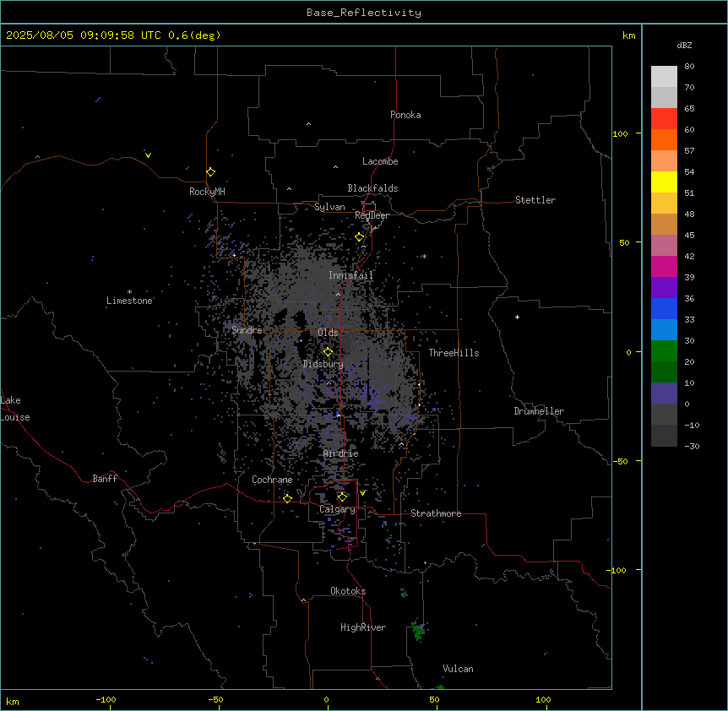Click the RockyMH label
The width and height of the screenshot is (728, 711).
(207, 192)
